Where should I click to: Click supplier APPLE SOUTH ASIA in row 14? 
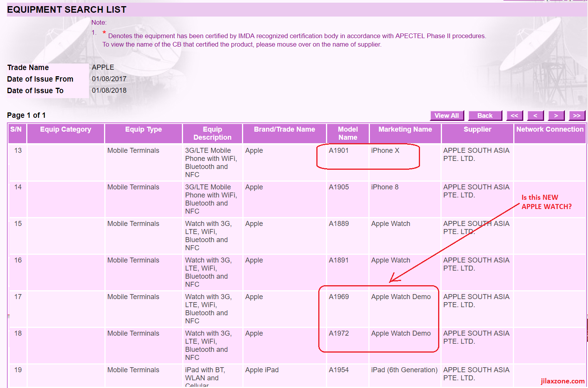[476, 191]
